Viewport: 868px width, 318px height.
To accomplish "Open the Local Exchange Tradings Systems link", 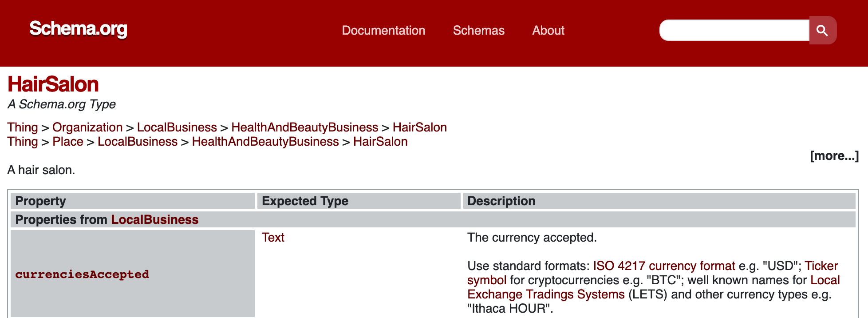I will click(653, 287).
